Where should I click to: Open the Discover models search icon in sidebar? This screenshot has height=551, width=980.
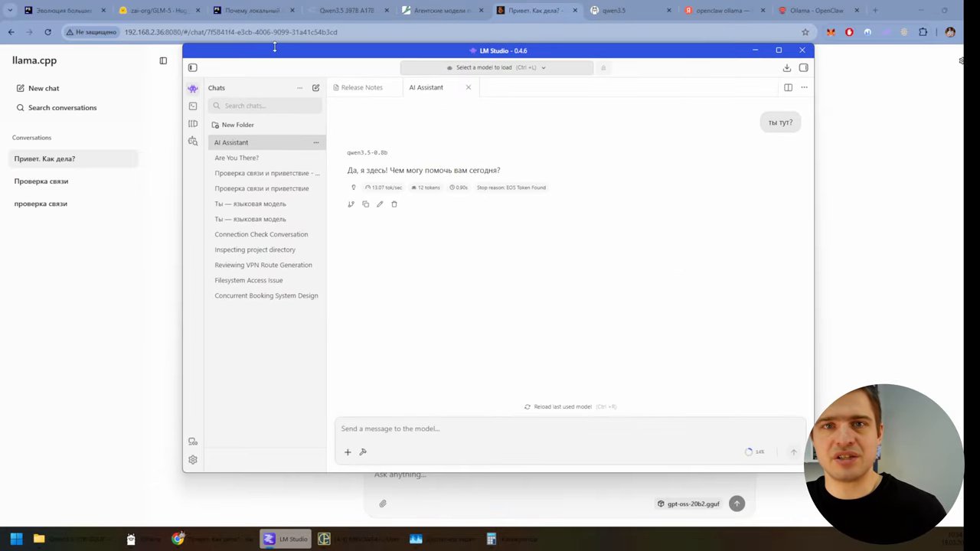[x=193, y=141]
